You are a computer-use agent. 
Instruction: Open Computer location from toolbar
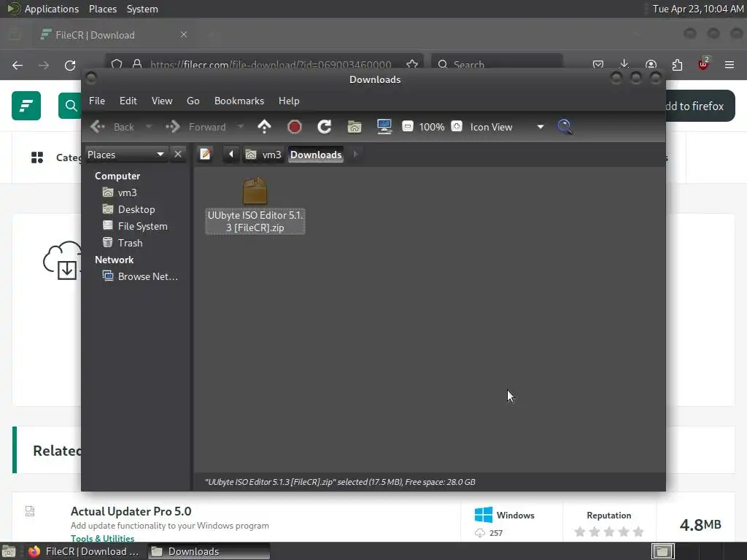click(x=384, y=127)
